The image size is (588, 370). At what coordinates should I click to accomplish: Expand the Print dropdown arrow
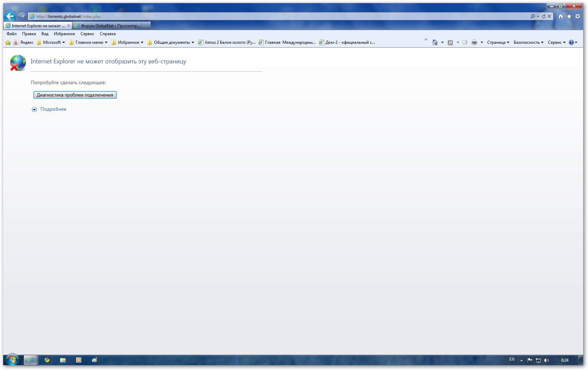click(482, 42)
